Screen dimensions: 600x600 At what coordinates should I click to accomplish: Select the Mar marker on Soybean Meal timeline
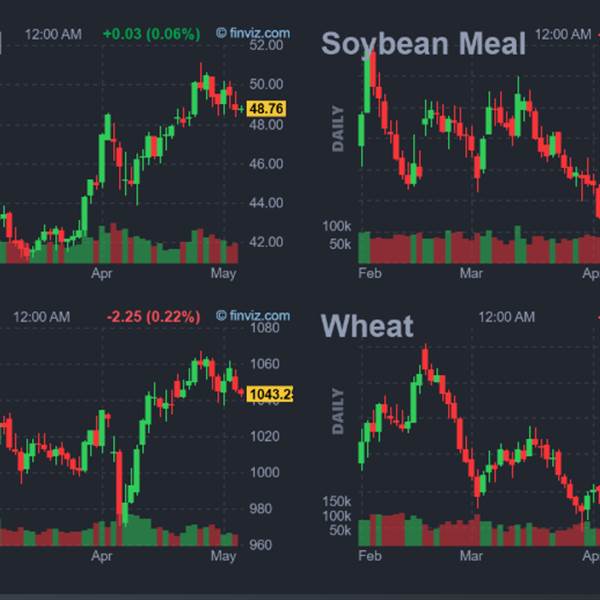pyautogui.click(x=471, y=273)
